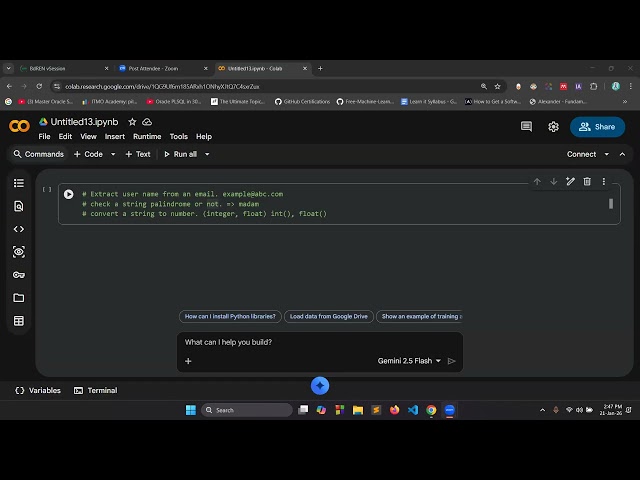
Task: Go back in browser
Action: 9,87
